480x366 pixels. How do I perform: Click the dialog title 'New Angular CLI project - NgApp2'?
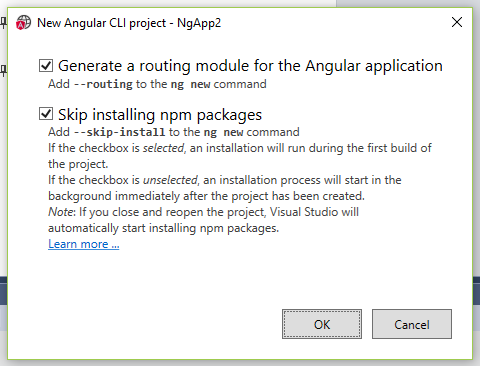(129, 23)
